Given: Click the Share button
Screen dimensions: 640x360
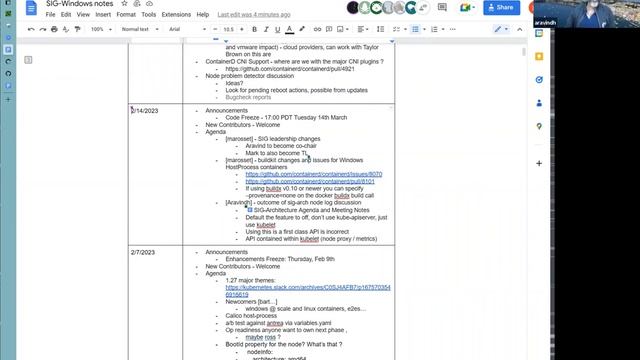Looking at the screenshot, I should 502,7.
